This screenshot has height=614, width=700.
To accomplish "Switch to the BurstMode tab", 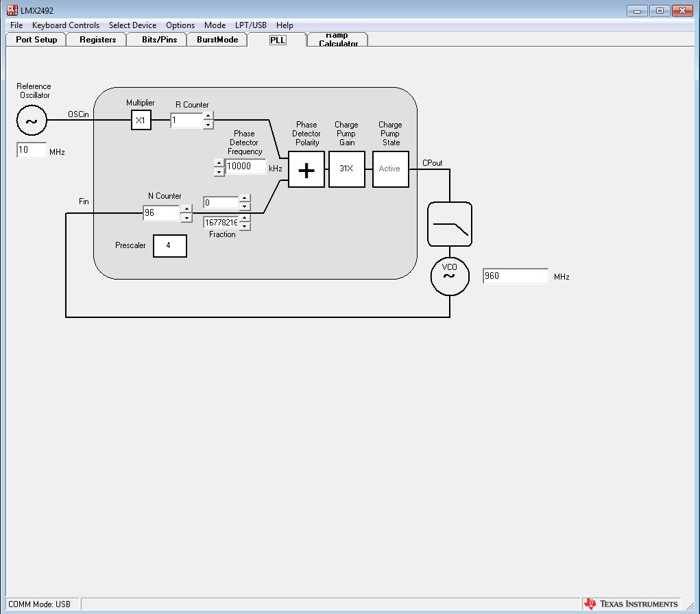I will point(217,40).
